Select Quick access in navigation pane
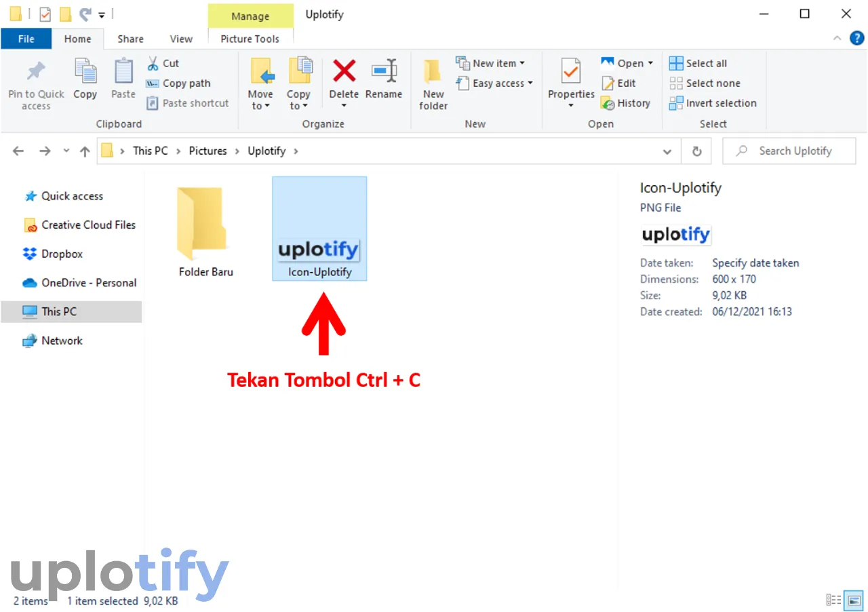The height and width of the screenshot is (612, 868). (73, 196)
